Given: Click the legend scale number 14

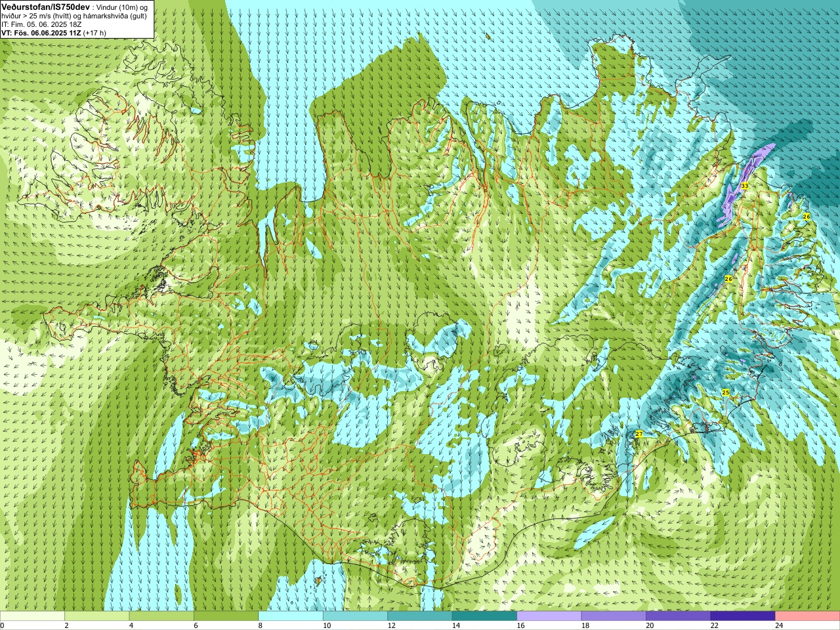Looking at the screenshot, I should [x=456, y=625].
